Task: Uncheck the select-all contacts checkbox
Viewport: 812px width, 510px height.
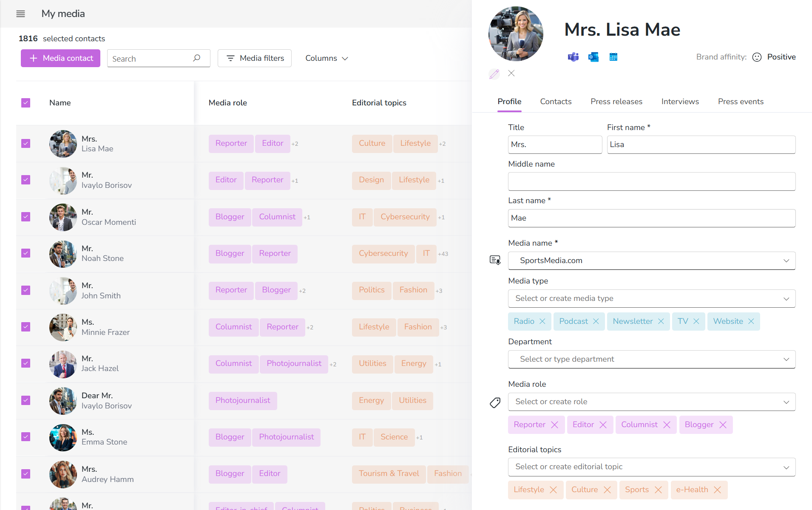Action: 26,102
